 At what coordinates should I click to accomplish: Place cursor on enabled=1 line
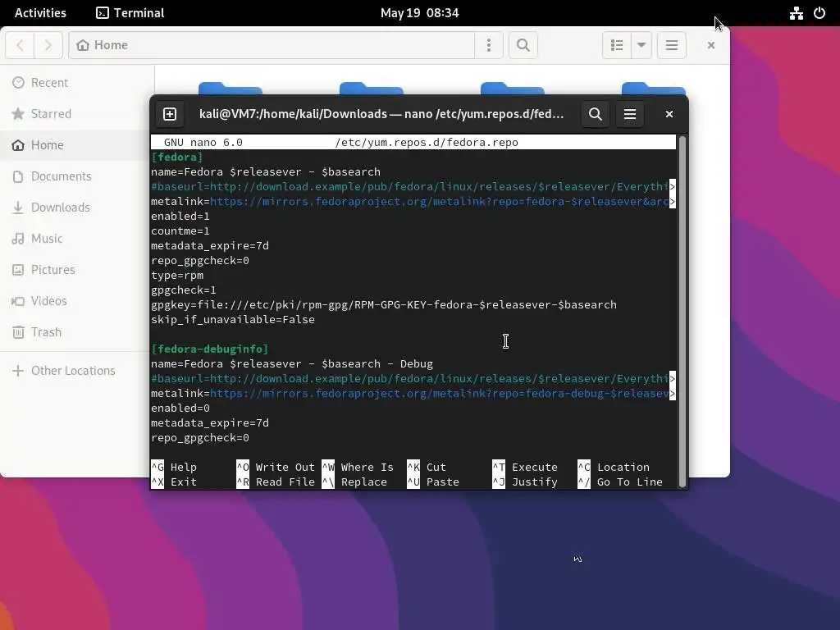[x=180, y=216]
